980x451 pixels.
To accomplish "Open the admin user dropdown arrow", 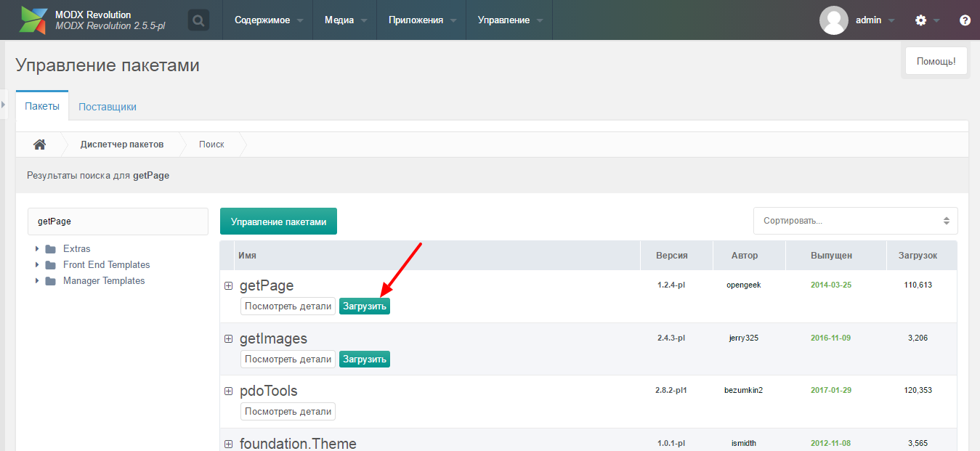I will (x=891, y=21).
